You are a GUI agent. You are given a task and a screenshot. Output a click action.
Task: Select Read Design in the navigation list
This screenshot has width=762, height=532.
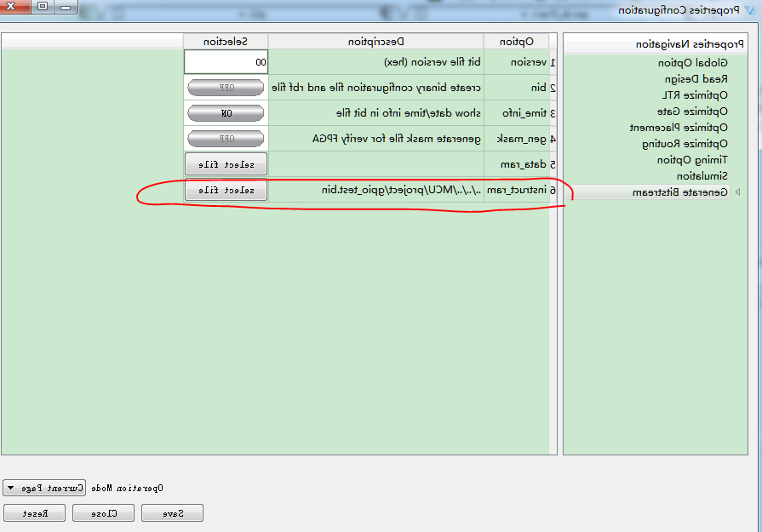tap(696, 78)
